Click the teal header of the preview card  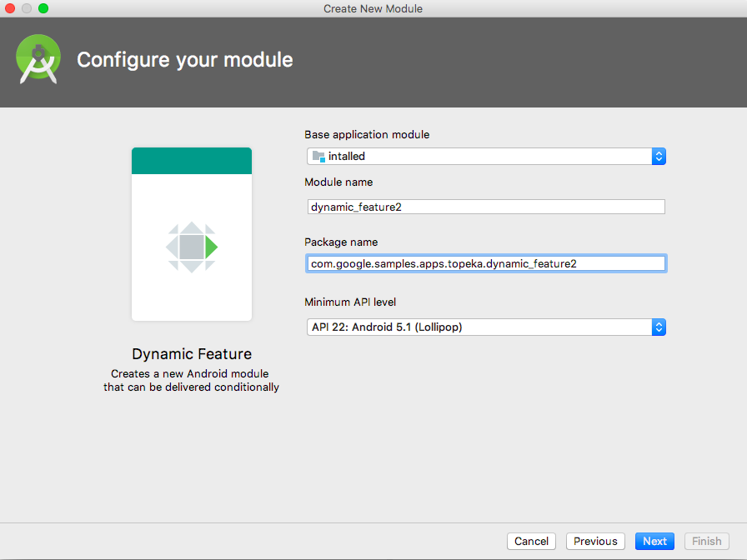point(192,161)
